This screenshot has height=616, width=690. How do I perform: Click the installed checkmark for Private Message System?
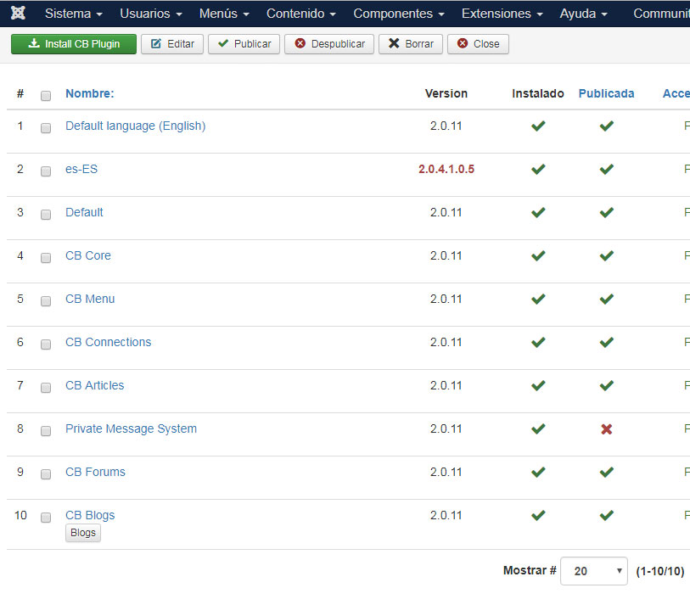tap(538, 429)
